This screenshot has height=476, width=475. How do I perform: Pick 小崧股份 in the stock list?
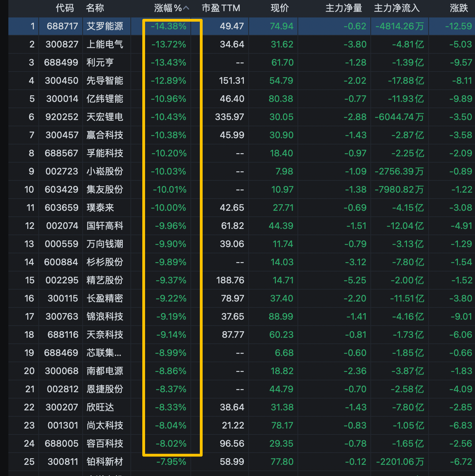pyautogui.click(x=105, y=171)
